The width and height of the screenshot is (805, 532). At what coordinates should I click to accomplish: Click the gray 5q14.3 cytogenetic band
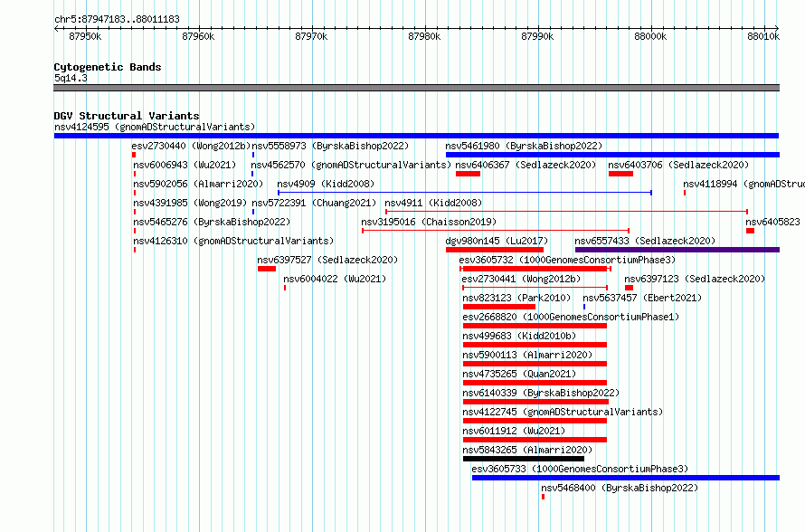pyautogui.click(x=416, y=88)
